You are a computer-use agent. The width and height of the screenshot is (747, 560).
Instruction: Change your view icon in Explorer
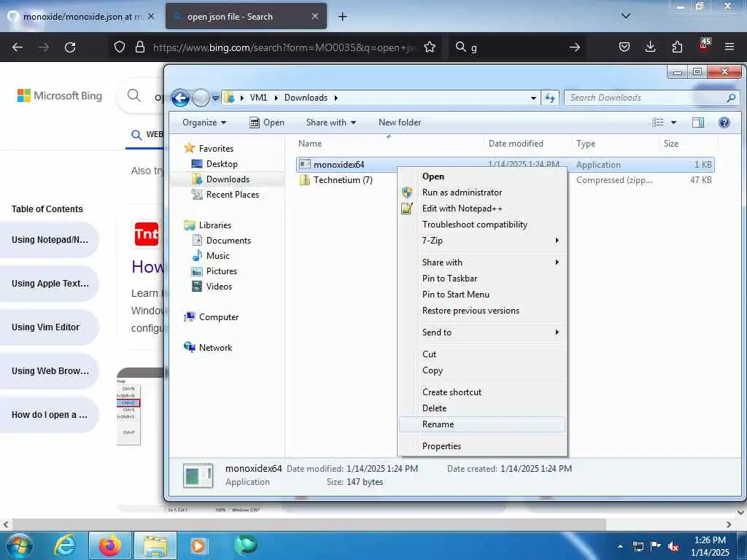[x=658, y=122]
